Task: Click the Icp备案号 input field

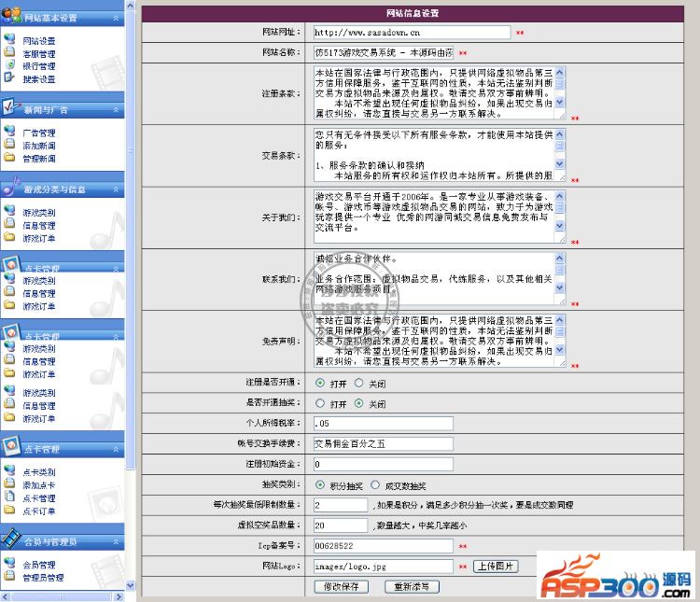Action: 383,546
